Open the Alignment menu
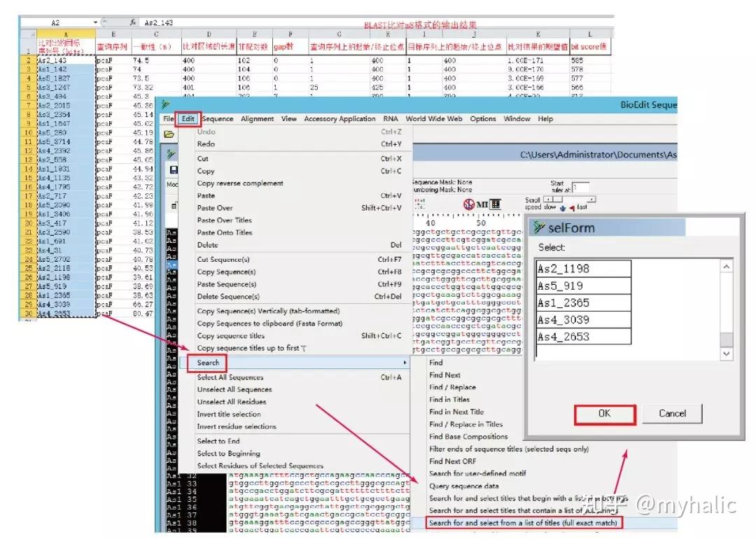The image size is (756, 539). [257, 118]
